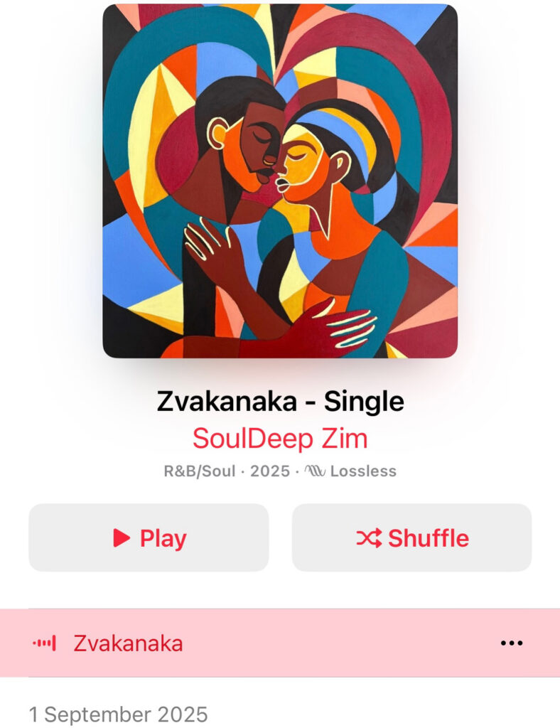
Task: Tap the play triangle icon
Action: tap(122, 537)
